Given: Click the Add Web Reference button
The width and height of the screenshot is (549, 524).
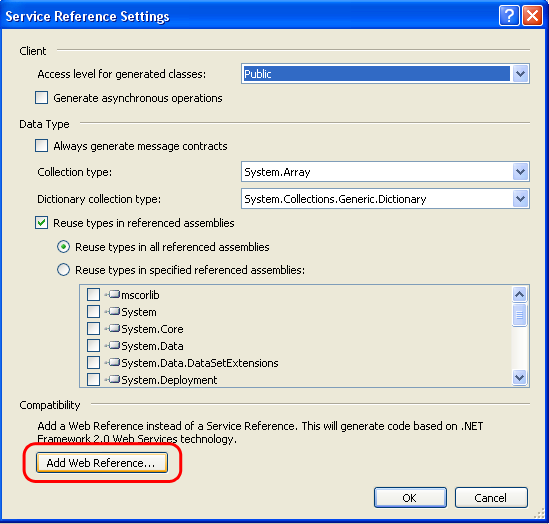Looking at the screenshot, I should point(102,463).
